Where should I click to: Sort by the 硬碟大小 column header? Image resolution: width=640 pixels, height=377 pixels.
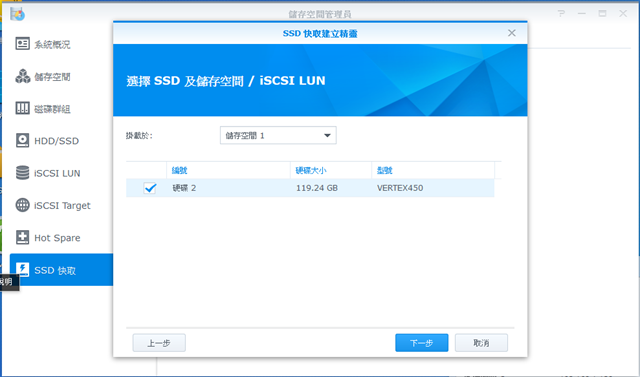tap(331, 171)
